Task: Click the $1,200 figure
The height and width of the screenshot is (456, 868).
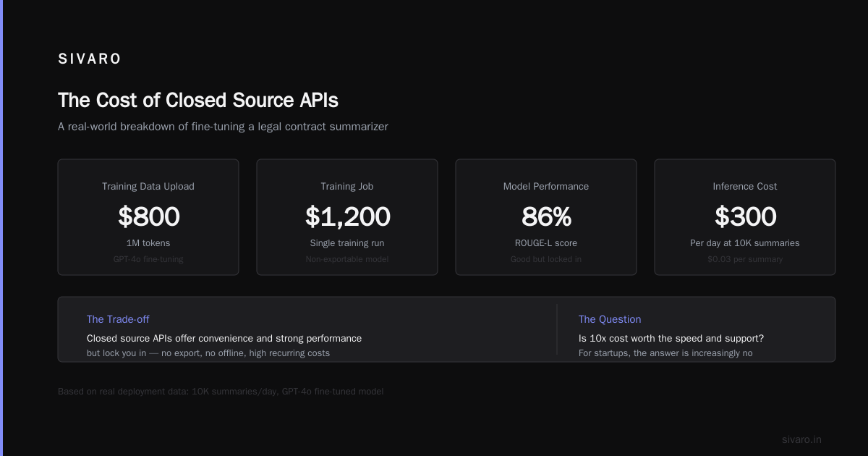Action: pyautogui.click(x=347, y=216)
